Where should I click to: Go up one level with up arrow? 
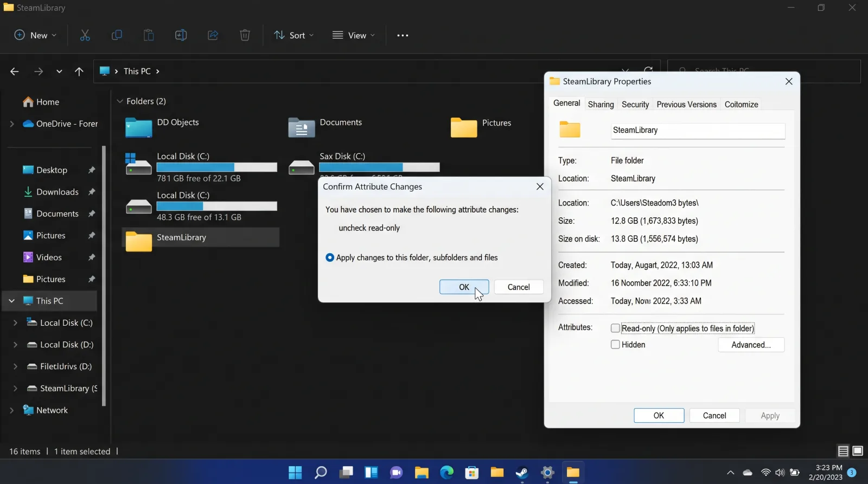79,71
